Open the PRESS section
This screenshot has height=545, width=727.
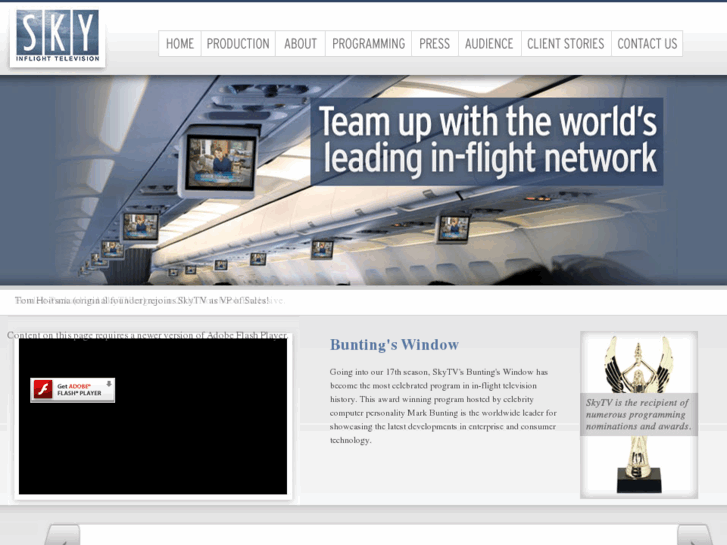(x=435, y=44)
